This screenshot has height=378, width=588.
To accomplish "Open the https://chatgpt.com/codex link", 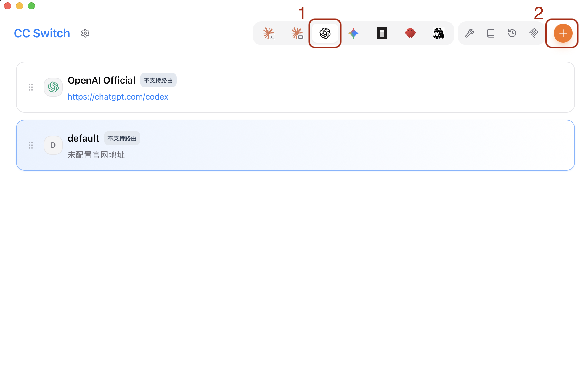I will [x=118, y=97].
